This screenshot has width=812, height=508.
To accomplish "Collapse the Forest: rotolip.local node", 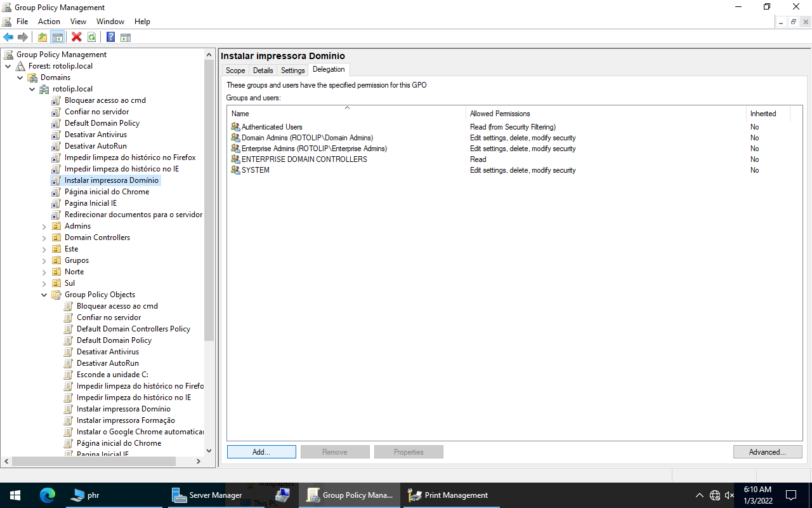I will (8, 66).
